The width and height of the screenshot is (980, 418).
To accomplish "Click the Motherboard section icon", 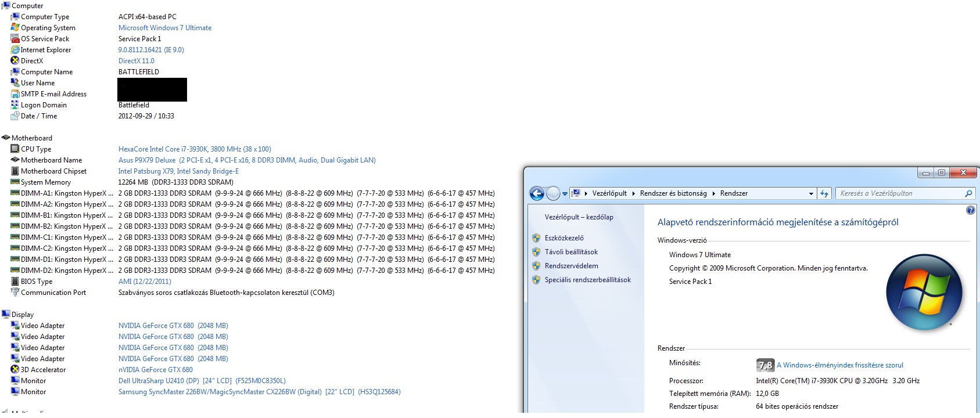I will coord(6,138).
